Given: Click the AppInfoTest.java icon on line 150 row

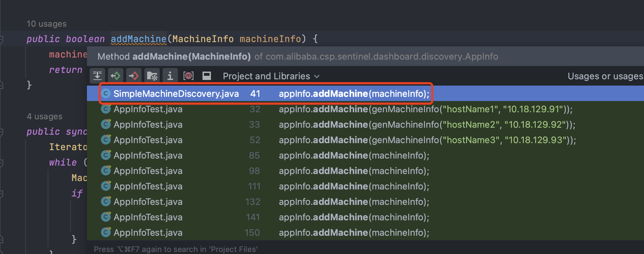Looking at the screenshot, I should (106, 232).
